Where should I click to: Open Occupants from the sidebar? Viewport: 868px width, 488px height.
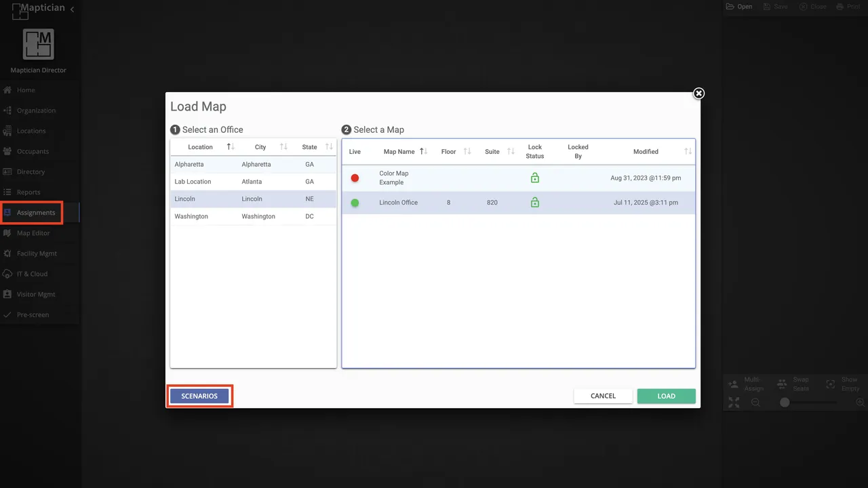pos(40,151)
